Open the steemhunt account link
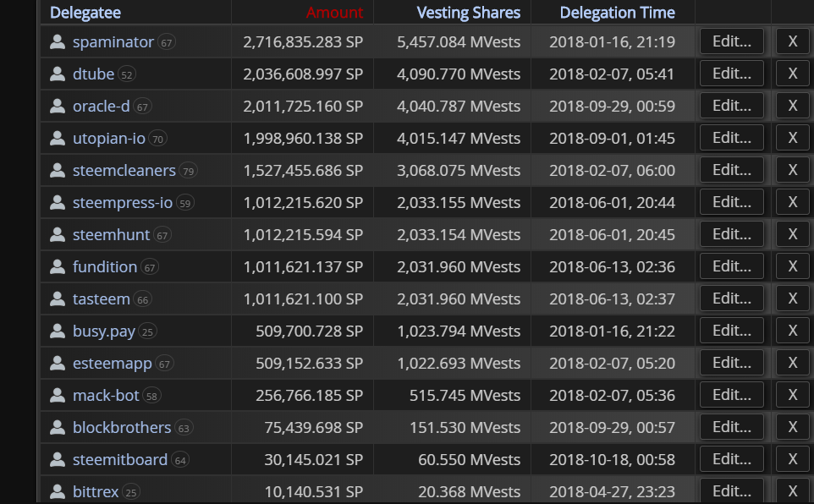 [111, 234]
